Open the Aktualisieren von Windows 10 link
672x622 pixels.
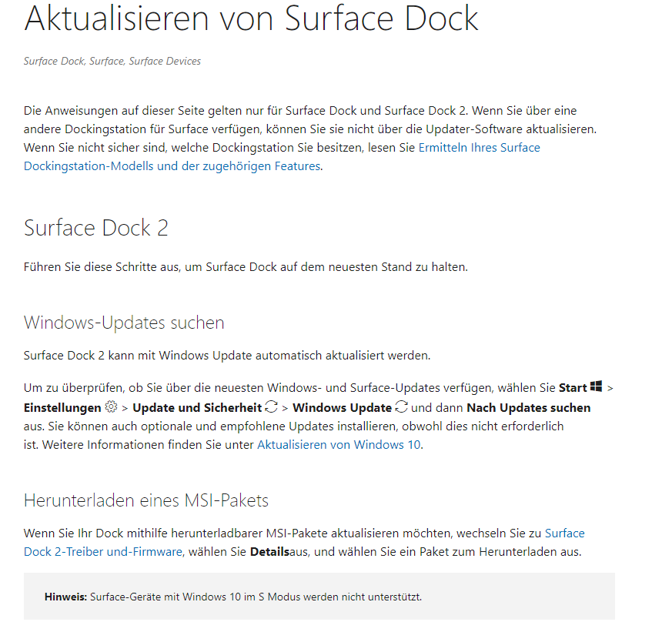point(339,444)
